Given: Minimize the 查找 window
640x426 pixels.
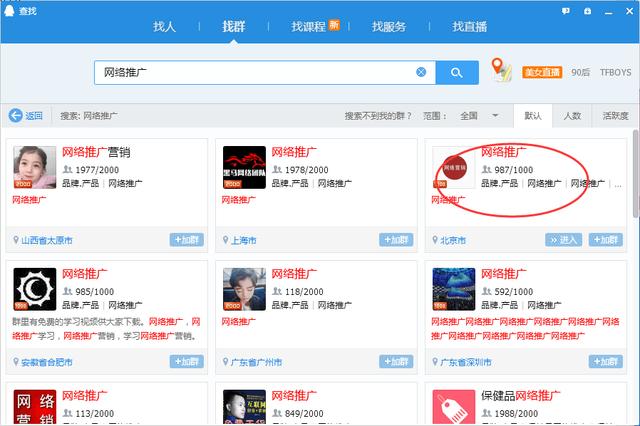Looking at the screenshot, I should coord(609,11).
